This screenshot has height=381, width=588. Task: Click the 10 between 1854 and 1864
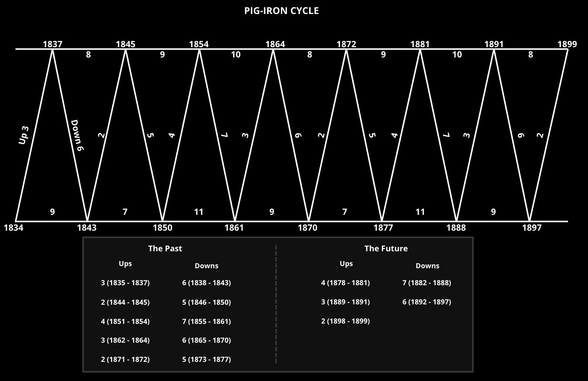point(236,55)
